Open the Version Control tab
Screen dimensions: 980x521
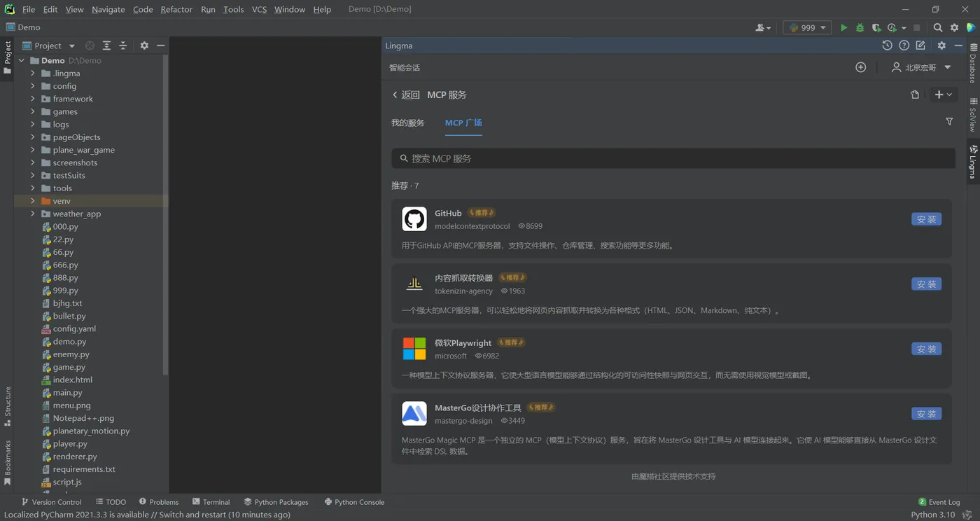pos(51,502)
